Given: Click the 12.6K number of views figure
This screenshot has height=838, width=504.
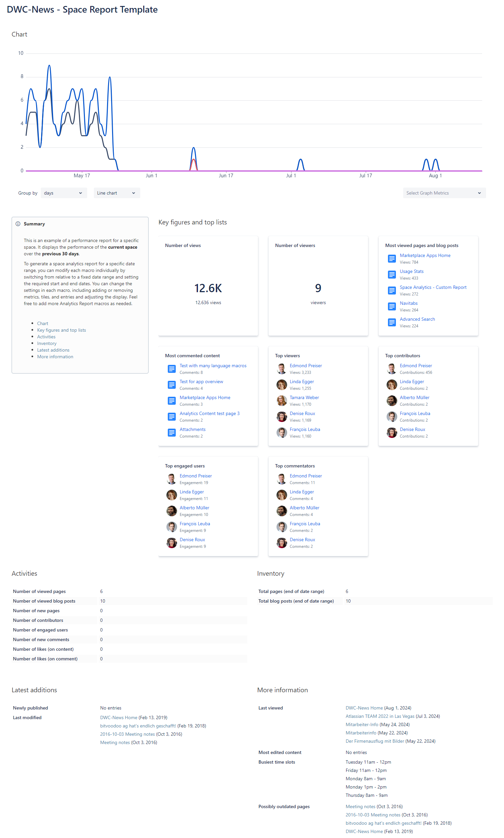Looking at the screenshot, I should tap(208, 288).
